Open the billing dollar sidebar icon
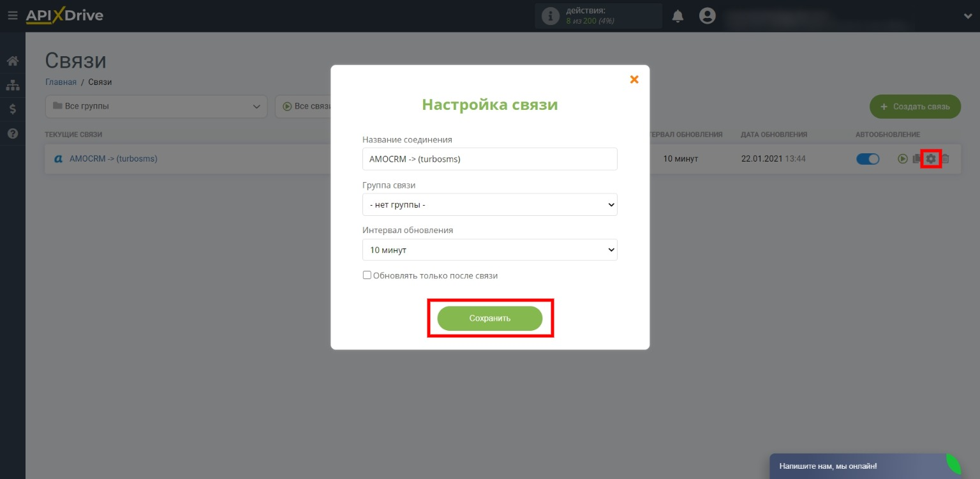This screenshot has width=980, height=479. coord(12,109)
